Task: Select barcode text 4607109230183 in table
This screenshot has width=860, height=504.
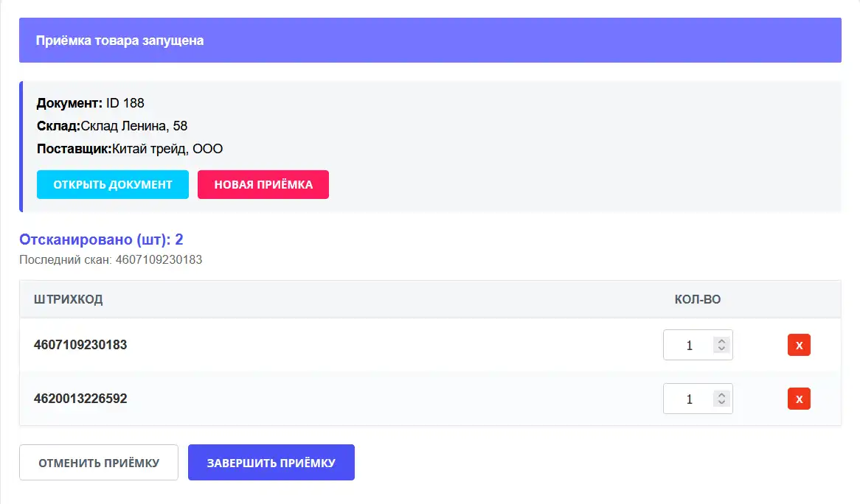Action: (x=80, y=345)
